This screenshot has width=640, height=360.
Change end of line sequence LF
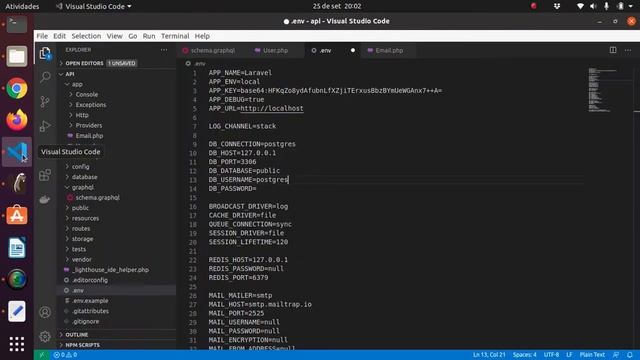tap(569, 355)
